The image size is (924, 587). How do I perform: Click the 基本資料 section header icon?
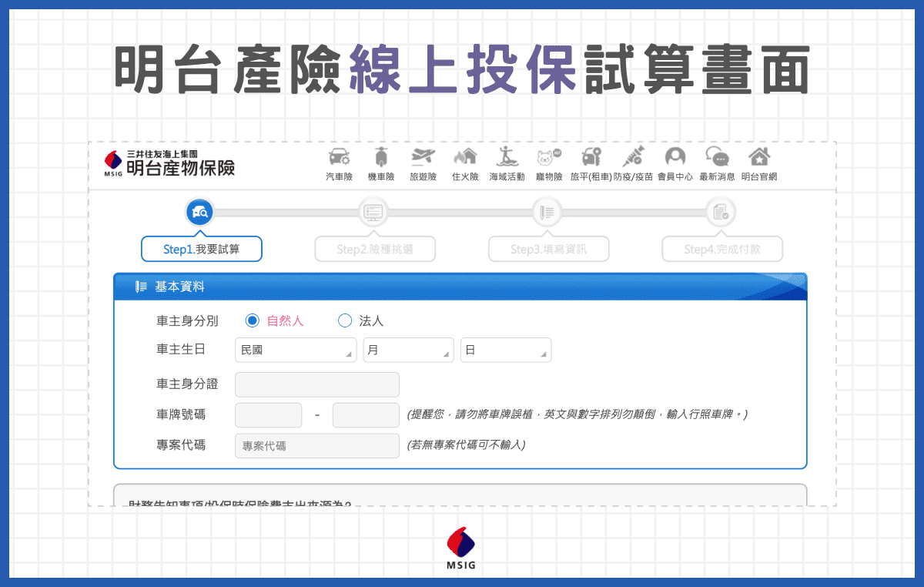141,287
